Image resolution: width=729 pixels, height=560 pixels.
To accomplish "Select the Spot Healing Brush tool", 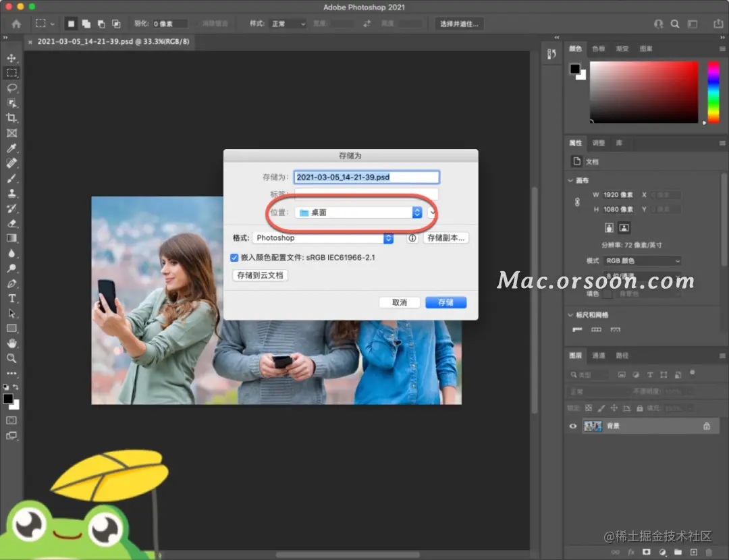I will tap(11, 163).
